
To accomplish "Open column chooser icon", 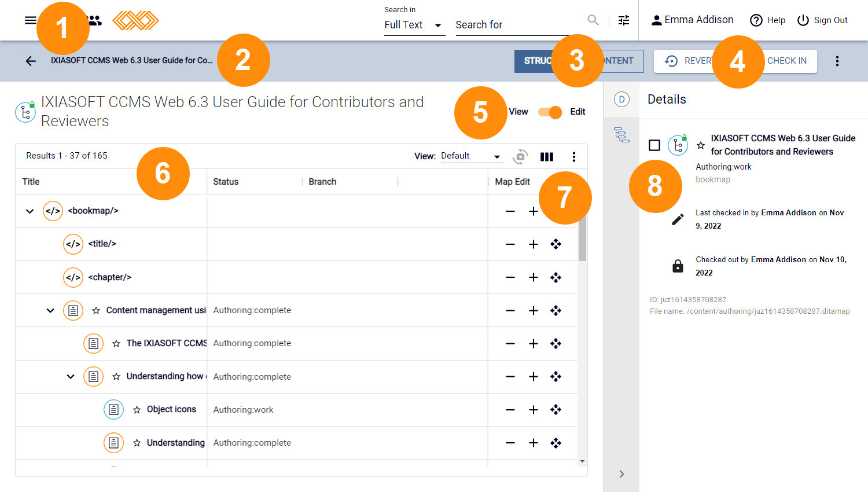I will point(547,157).
